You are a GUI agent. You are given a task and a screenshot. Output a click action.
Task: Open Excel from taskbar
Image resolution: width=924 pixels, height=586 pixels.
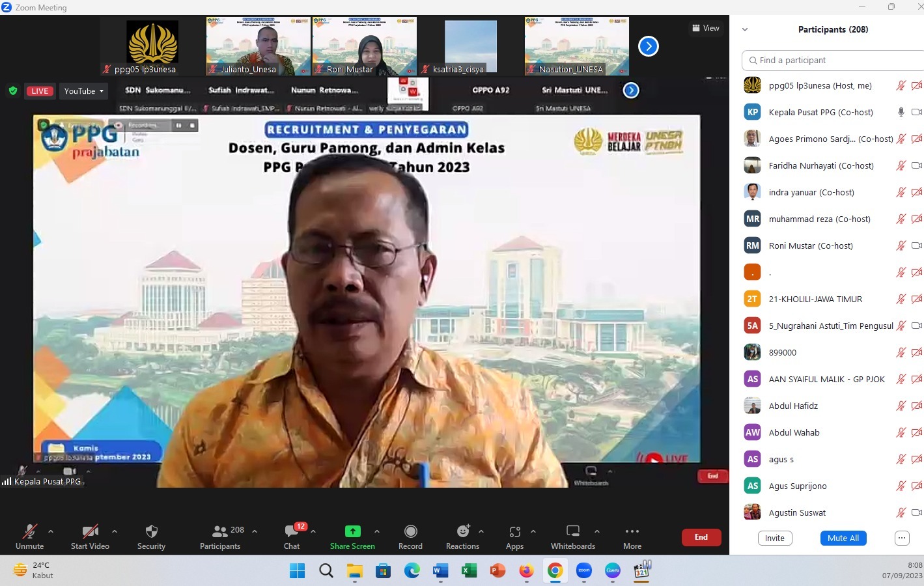point(469,571)
